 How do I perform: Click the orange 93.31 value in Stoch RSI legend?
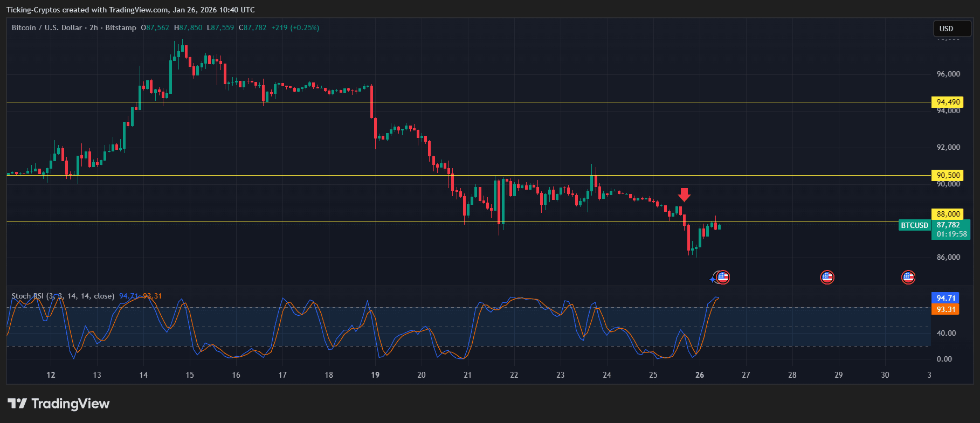[153, 296]
